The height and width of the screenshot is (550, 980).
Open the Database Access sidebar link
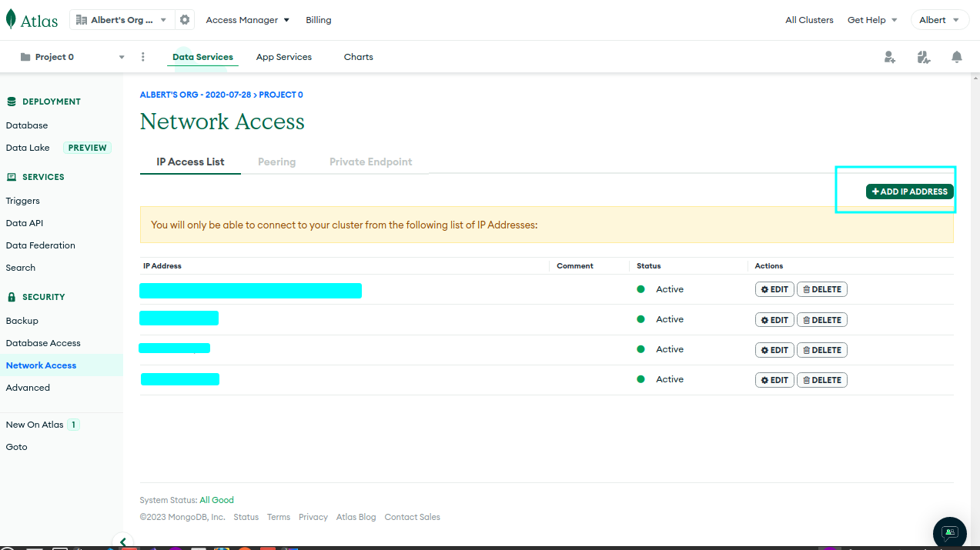tap(43, 343)
